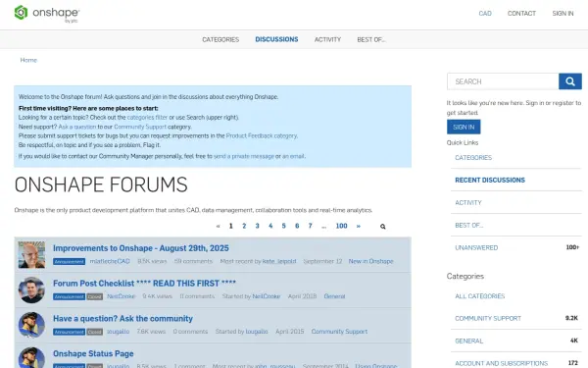The width and height of the screenshot is (588, 368).
Task: Click the blue SIGN IN button in sidebar
Action: [x=464, y=127]
